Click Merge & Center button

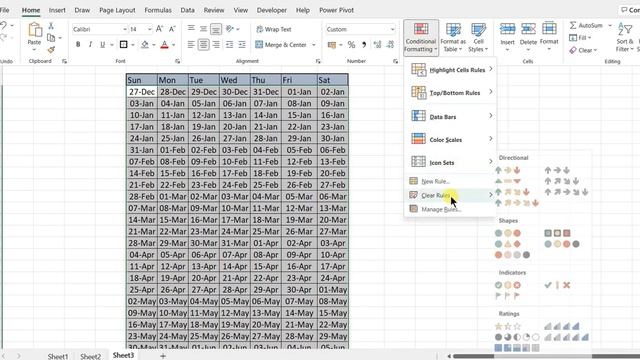tap(281, 44)
